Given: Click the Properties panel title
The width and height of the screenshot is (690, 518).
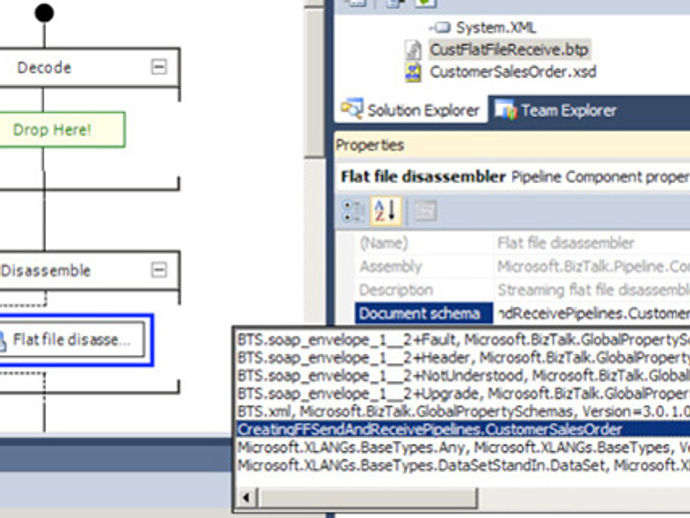Looking at the screenshot, I should point(370,145).
